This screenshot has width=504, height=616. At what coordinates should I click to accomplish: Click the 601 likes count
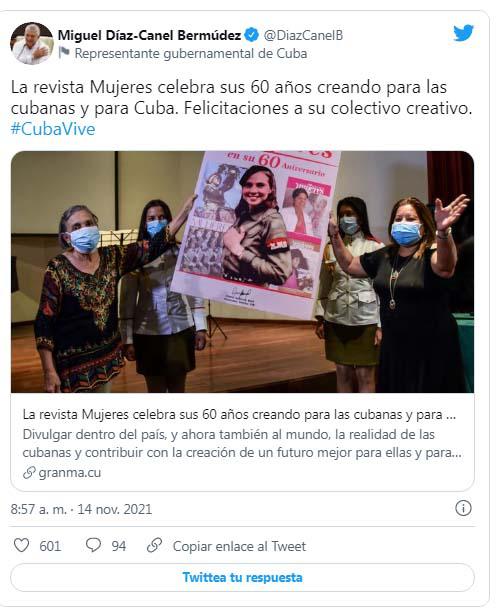pyautogui.click(x=50, y=546)
